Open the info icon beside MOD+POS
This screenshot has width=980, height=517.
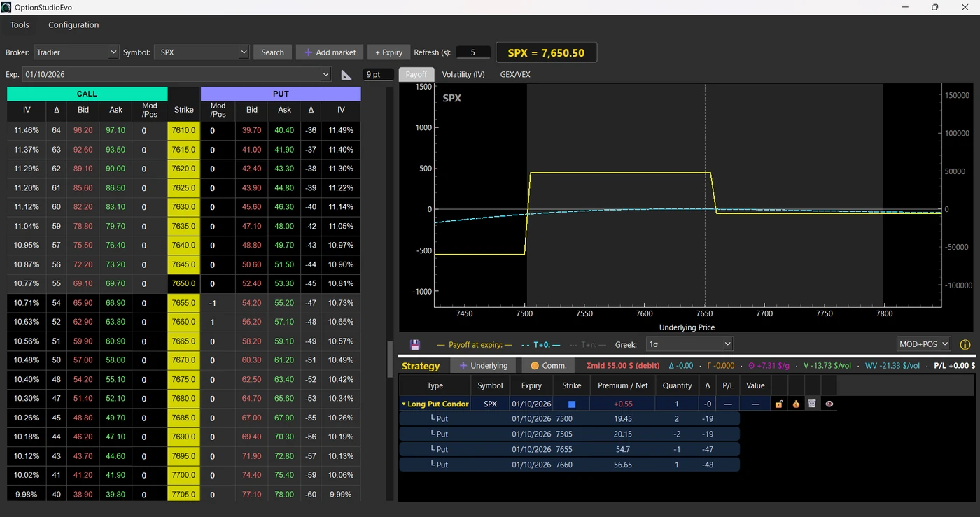pos(965,344)
